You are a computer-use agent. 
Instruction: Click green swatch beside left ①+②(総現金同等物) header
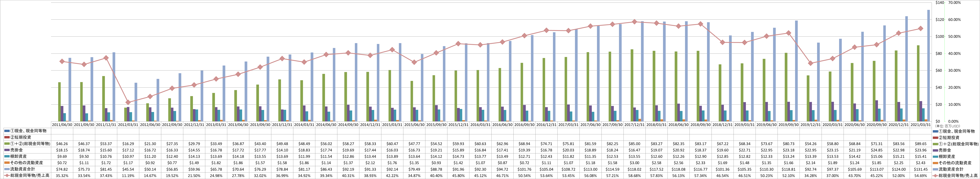(x=7, y=144)
